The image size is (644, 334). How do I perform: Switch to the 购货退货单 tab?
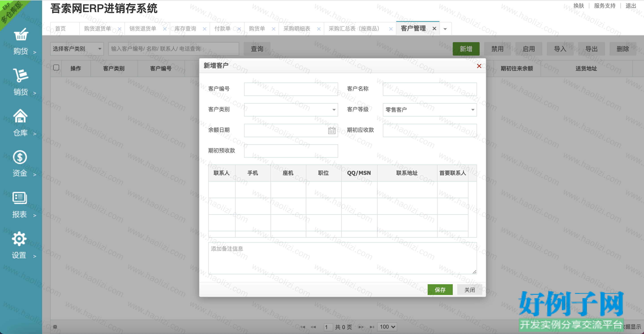(x=97, y=29)
